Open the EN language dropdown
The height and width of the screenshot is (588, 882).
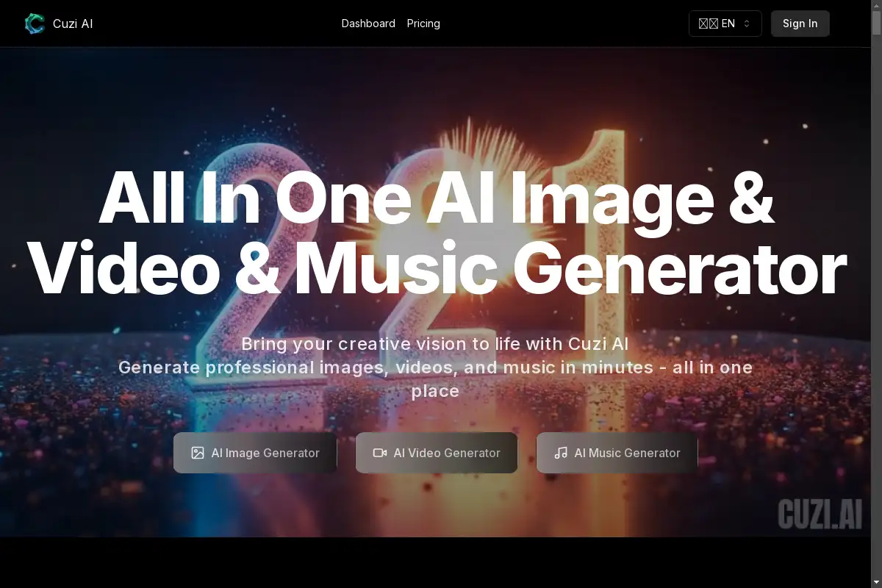(x=725, y=24)
